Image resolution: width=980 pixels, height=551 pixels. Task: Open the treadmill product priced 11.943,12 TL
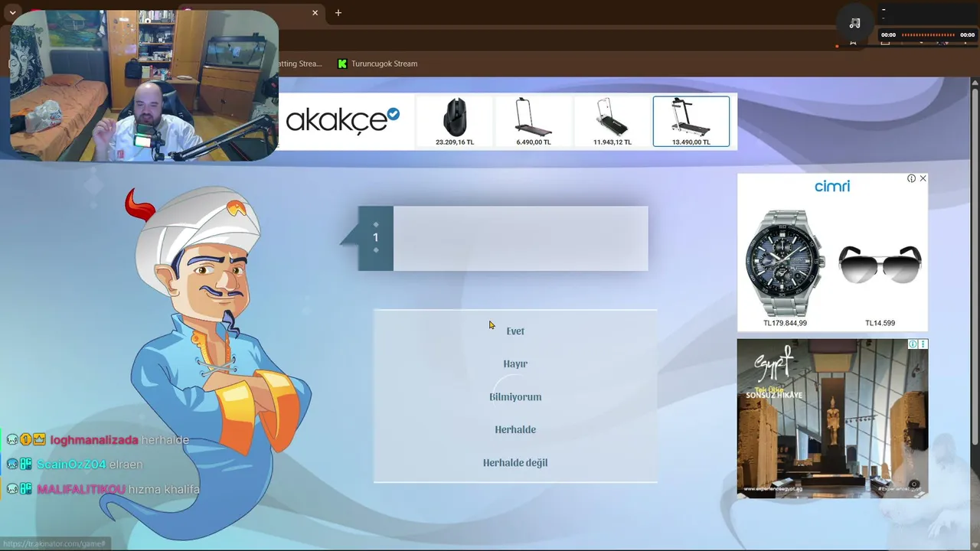612,121
